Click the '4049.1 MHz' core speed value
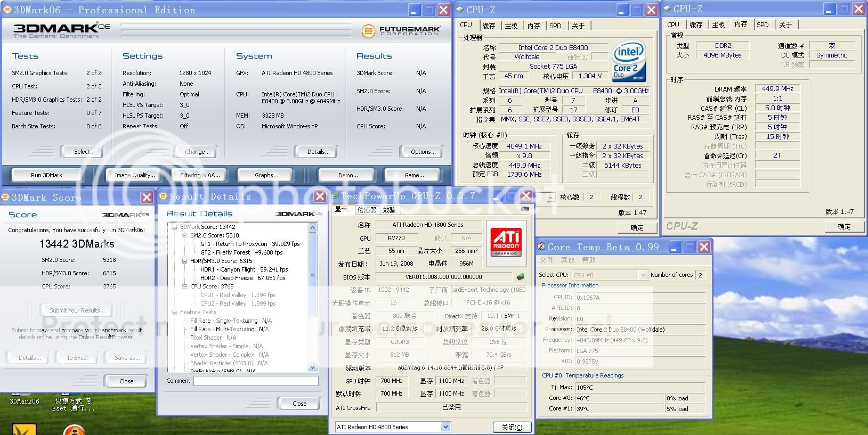Viewport: 868px width, 435px height. (525, 146)
